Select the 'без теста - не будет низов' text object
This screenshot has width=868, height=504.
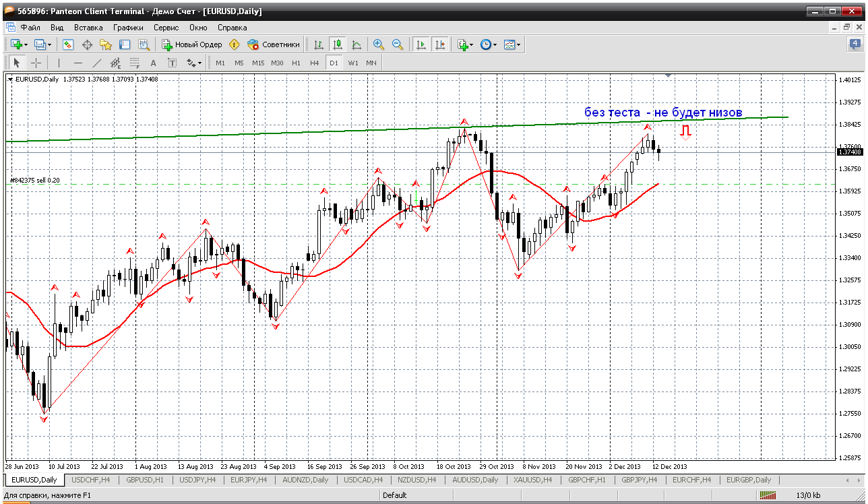[663, 113]
